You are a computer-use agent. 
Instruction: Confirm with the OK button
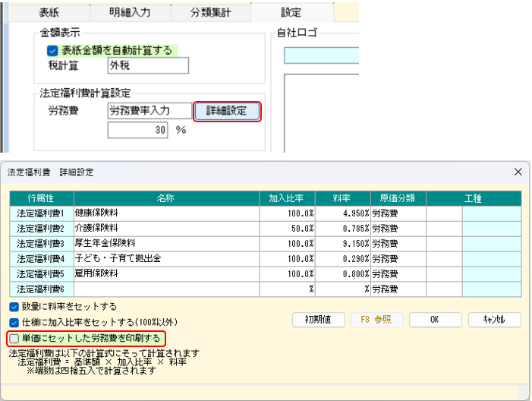tap(434, 320)
